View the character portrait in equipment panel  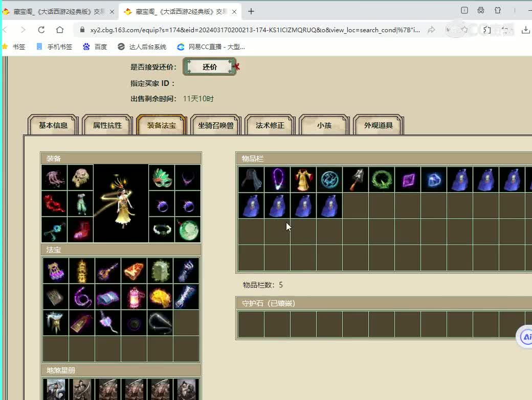tap(121, 204)
